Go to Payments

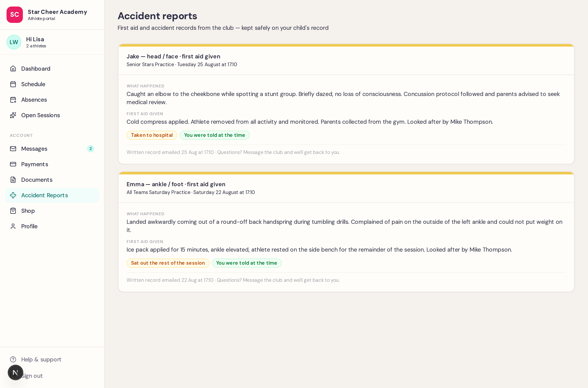click(x=52, y=164)
